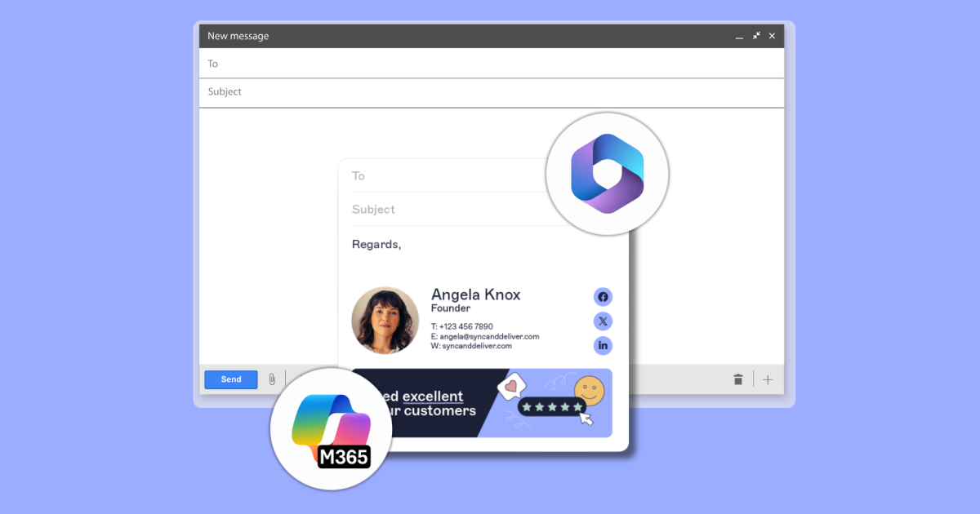This screenshot has height=514, width=980.
Task: Click the heart speech bubble on the banner
Action: point(511,385)
